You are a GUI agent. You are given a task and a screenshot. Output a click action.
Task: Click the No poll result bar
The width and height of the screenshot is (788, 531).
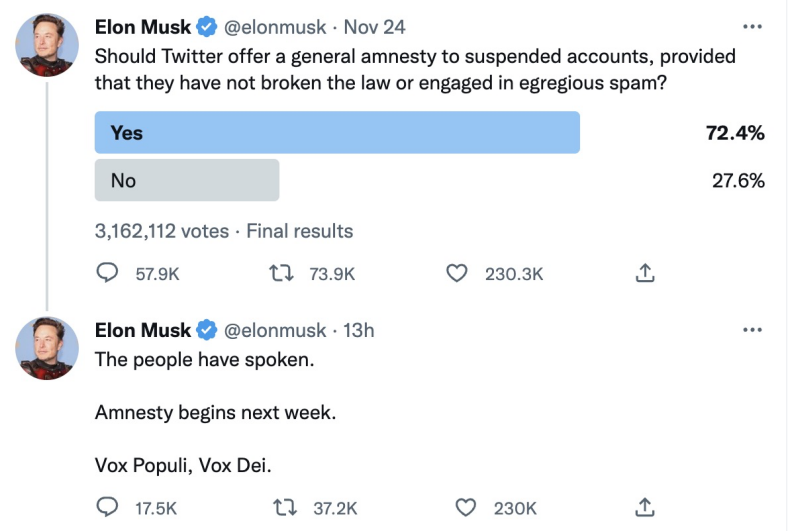186,181
